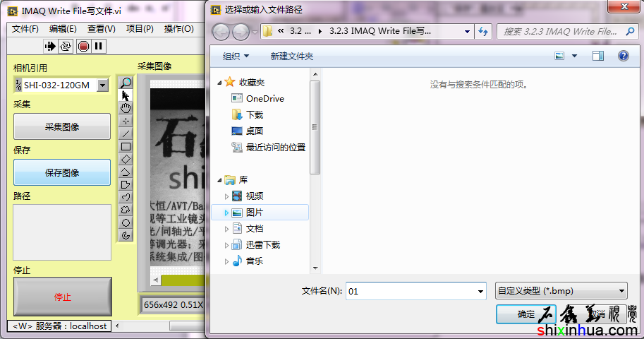Open the 项目(P) menu
Screen dimensions: 644x339
(140, 29)
